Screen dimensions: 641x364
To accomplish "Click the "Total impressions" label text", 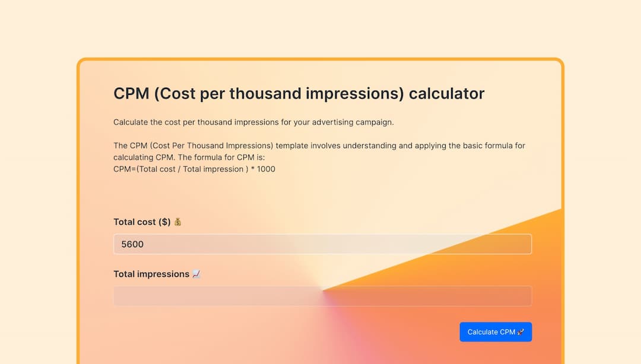I will [x=151, y=274].
